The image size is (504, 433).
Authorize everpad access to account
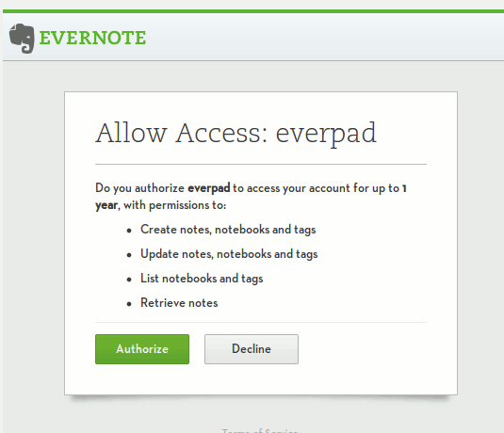click(x=142, y=349)
